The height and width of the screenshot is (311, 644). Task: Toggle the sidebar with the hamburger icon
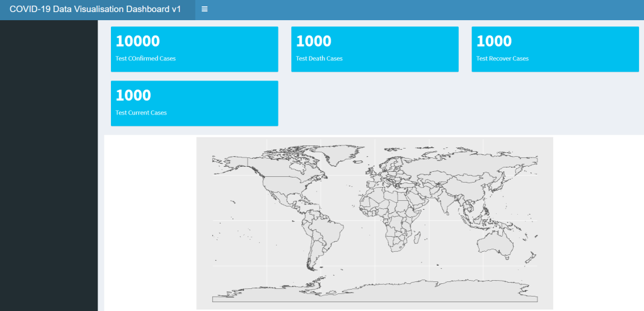[x=205, y=9]
